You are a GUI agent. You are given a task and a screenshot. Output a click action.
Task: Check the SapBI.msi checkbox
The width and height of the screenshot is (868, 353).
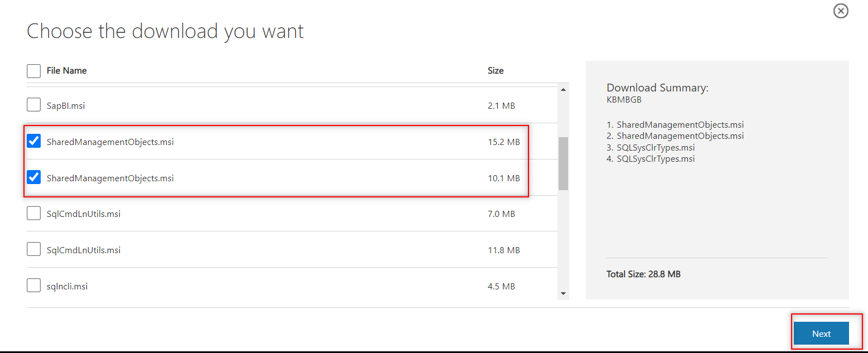[34, 105]
